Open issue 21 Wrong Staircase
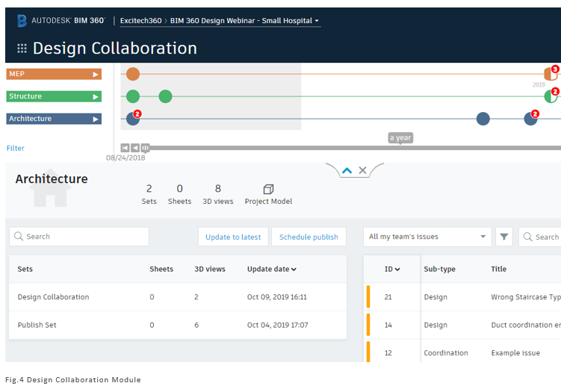Screen dimensions: 561x392 click(x=463, y=297)
